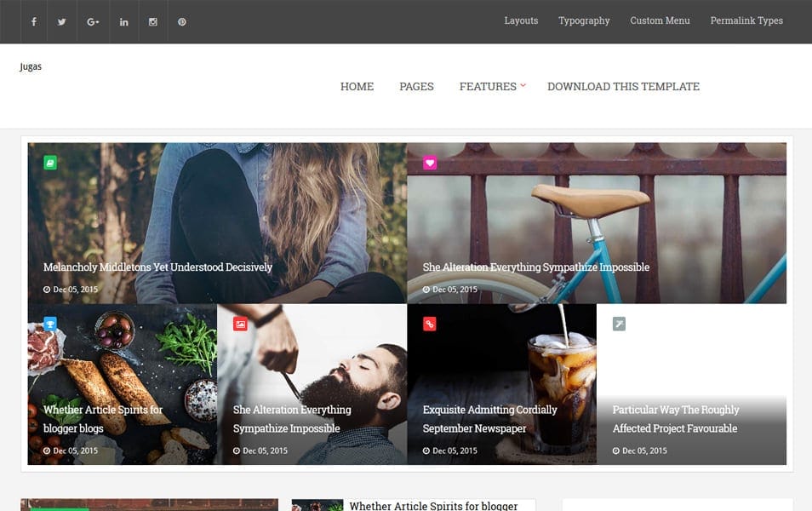The image size is (812, 511).
Task: Click Permalink Types in the top bar
Action: 746,20
